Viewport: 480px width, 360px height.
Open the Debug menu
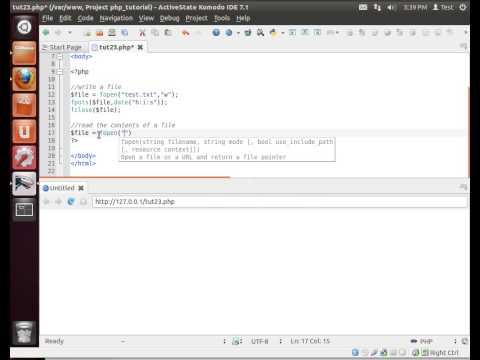click(169, 18)
